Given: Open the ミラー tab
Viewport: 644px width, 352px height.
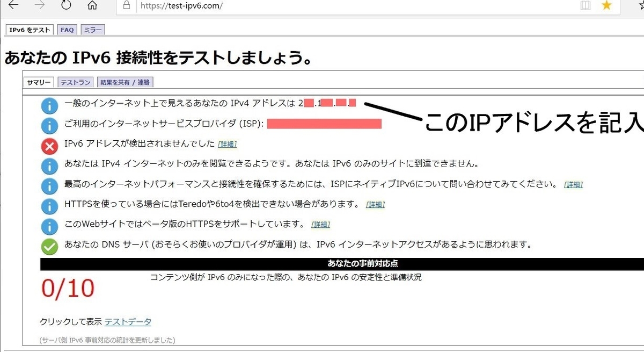Looking at the screenshot, I should pos(92,30).
